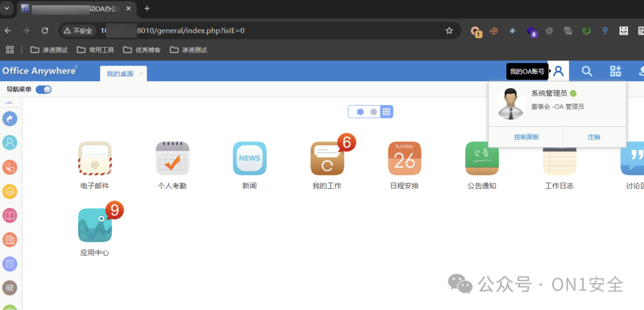Click the Office Anywhere logo

point(40,70)
